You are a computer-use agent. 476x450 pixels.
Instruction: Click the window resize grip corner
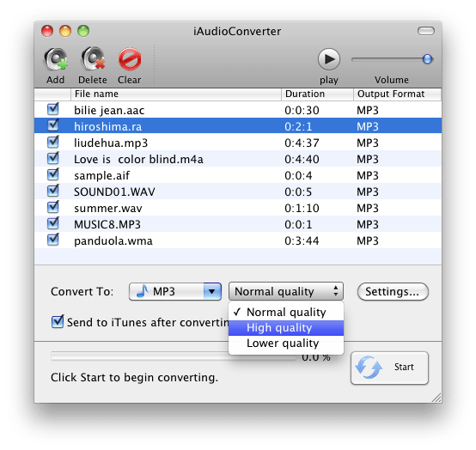(x=436, y=398)
